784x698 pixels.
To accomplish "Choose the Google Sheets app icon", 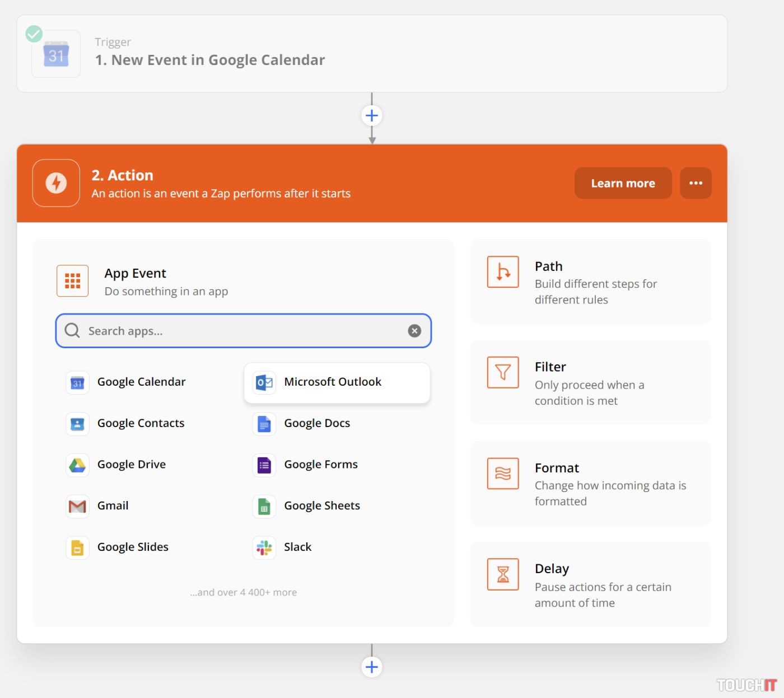I will [x=264, y=507].
